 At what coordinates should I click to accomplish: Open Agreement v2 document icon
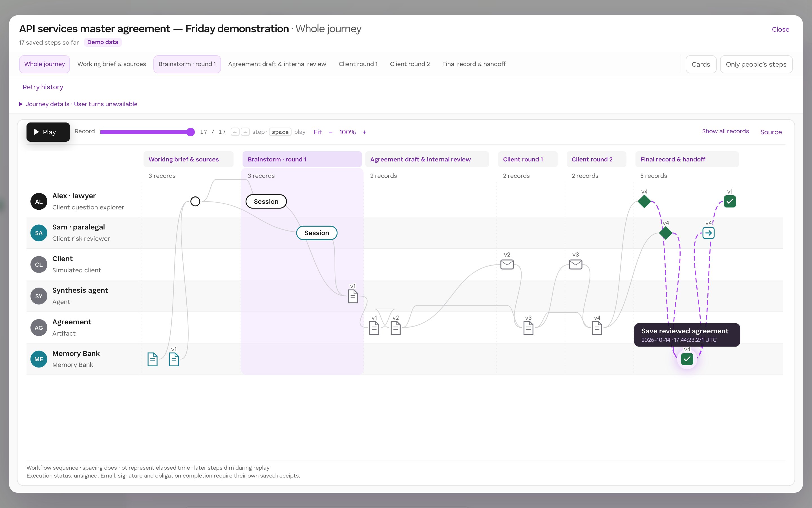(x=396, y=328)
